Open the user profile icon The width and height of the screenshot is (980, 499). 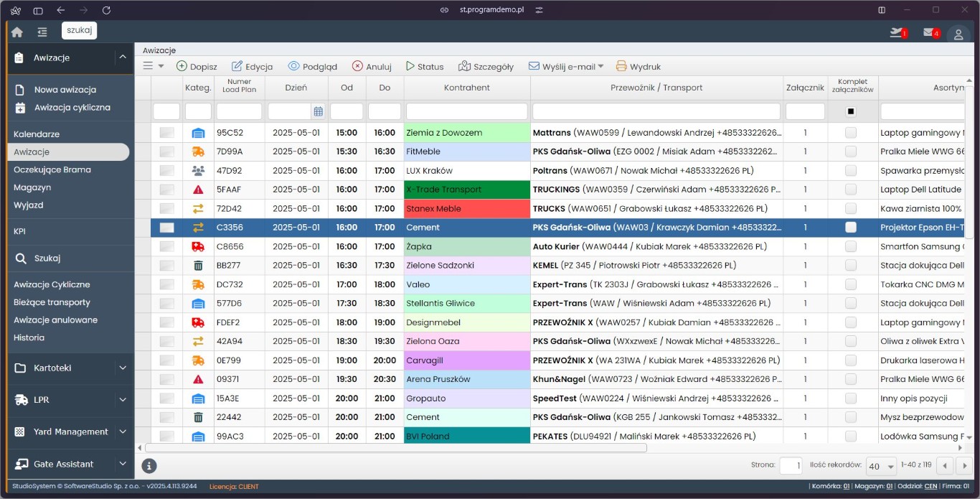958,34
